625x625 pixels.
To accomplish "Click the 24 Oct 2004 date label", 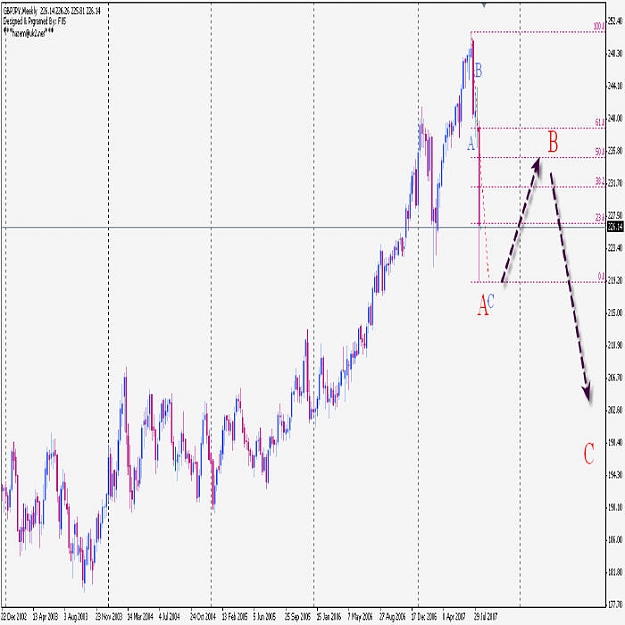I will pyautogui.click(x=202, y=617).
